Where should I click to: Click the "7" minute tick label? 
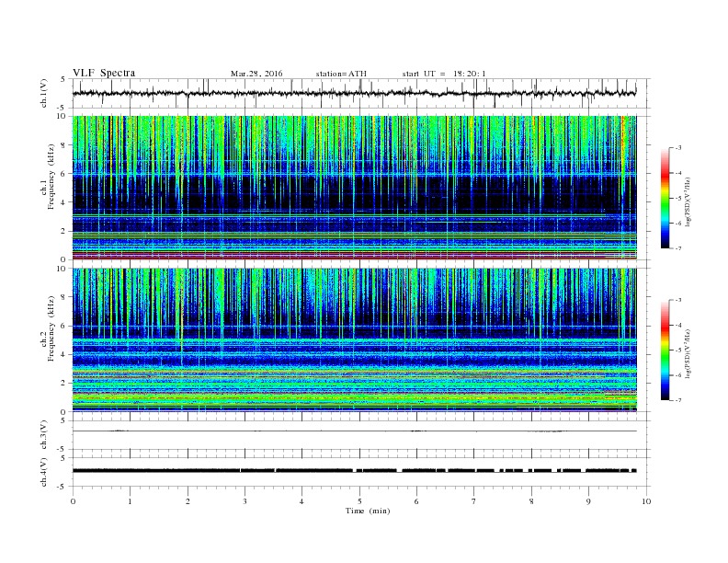click(474, 501)
